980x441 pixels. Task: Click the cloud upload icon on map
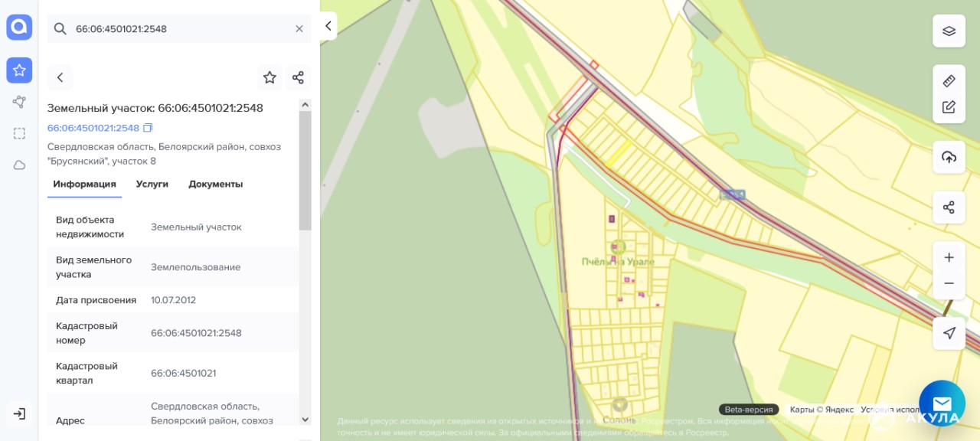click(949, 157)
